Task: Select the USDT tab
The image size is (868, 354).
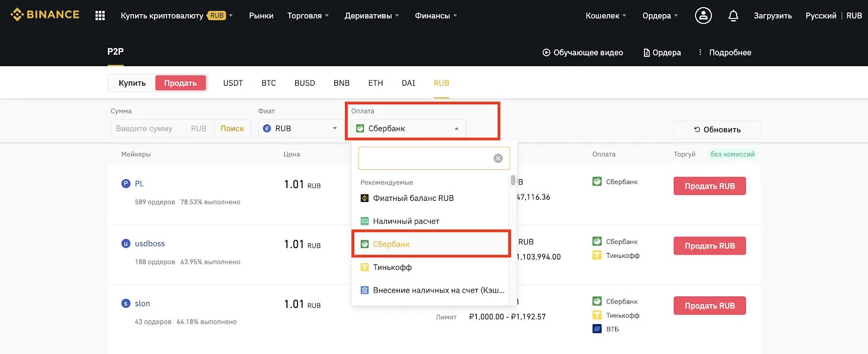Action: tap(233, 83)
